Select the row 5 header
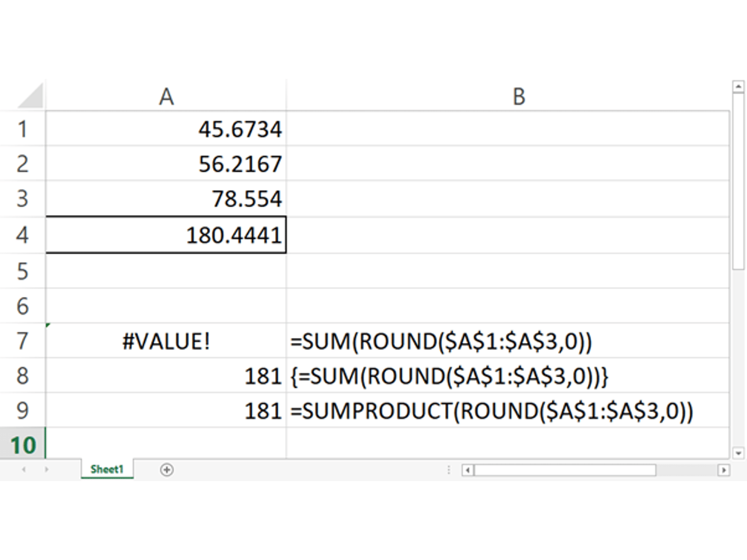747x560 pixels. 23,271
